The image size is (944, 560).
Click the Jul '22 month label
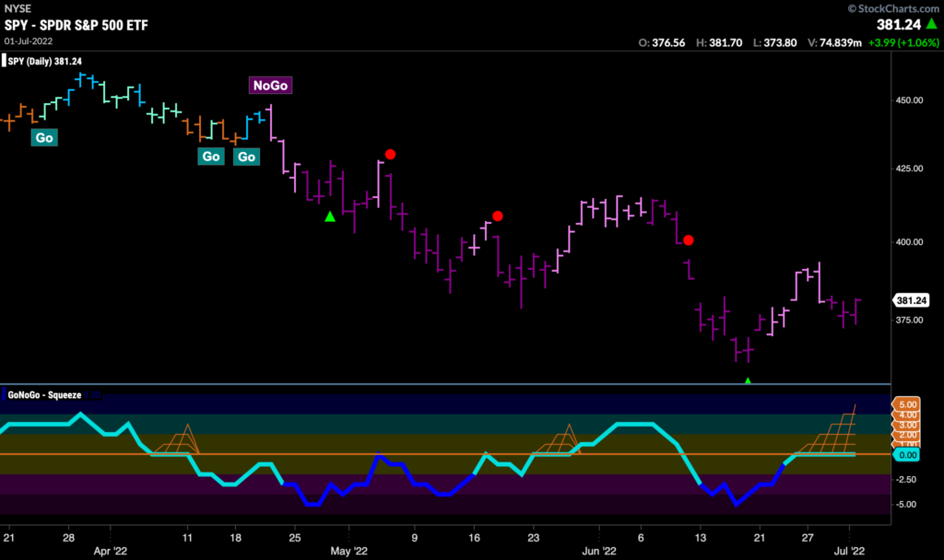pyautogui.click(x=849, y=551)
